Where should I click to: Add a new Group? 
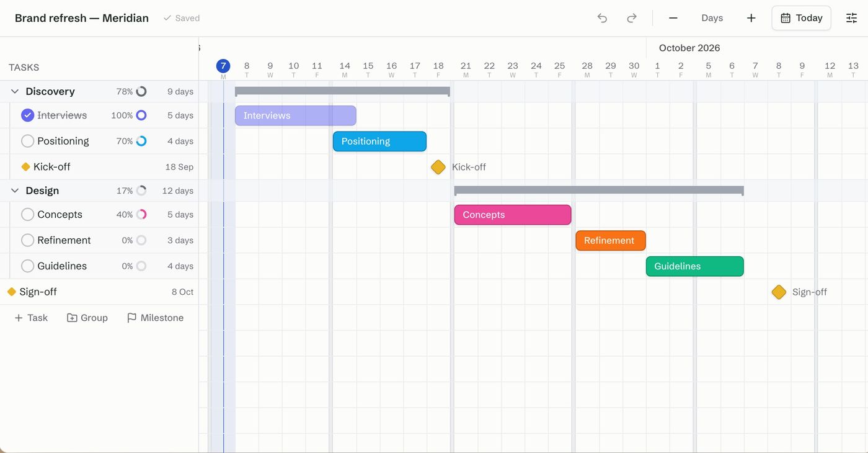[87, 318]
